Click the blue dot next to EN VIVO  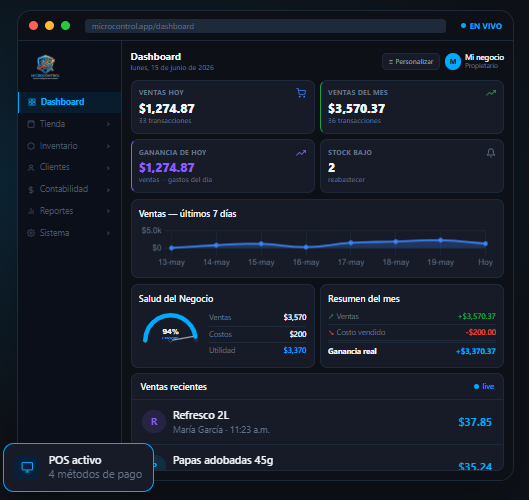click(464, 26)
